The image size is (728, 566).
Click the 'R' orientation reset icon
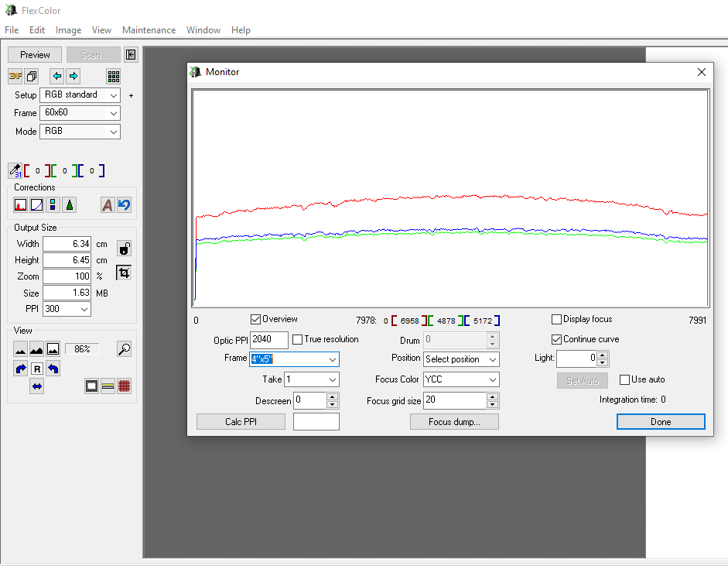click(37, 369)
